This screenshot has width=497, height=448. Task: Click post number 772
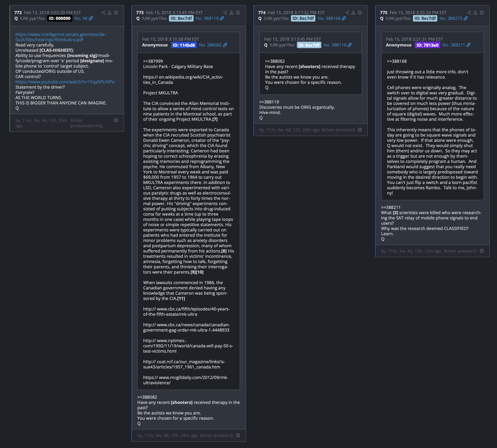click(x=18, y=12)
